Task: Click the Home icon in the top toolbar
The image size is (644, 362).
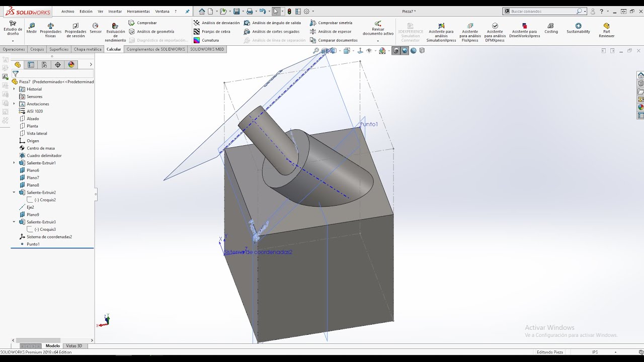Action: pos(202,11)
